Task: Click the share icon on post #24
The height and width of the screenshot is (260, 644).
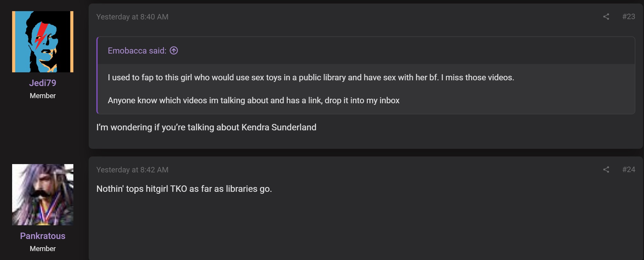Action: [x=606, y=170]
